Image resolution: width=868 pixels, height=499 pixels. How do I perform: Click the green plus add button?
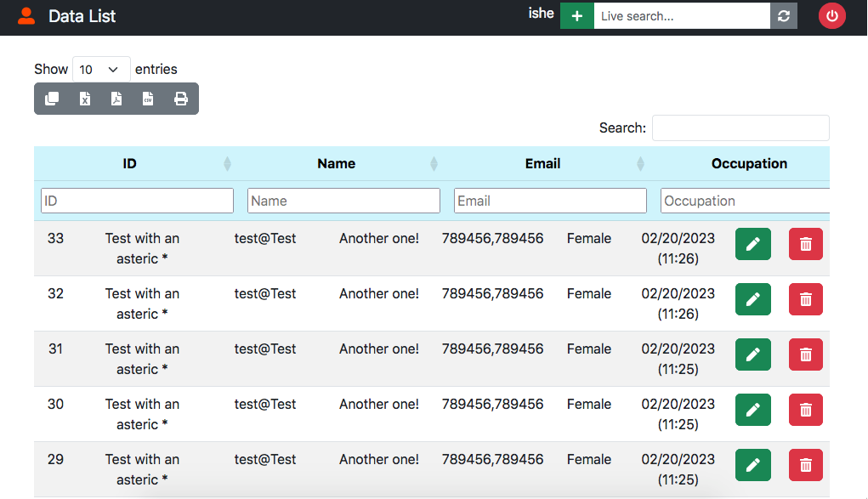577,16
